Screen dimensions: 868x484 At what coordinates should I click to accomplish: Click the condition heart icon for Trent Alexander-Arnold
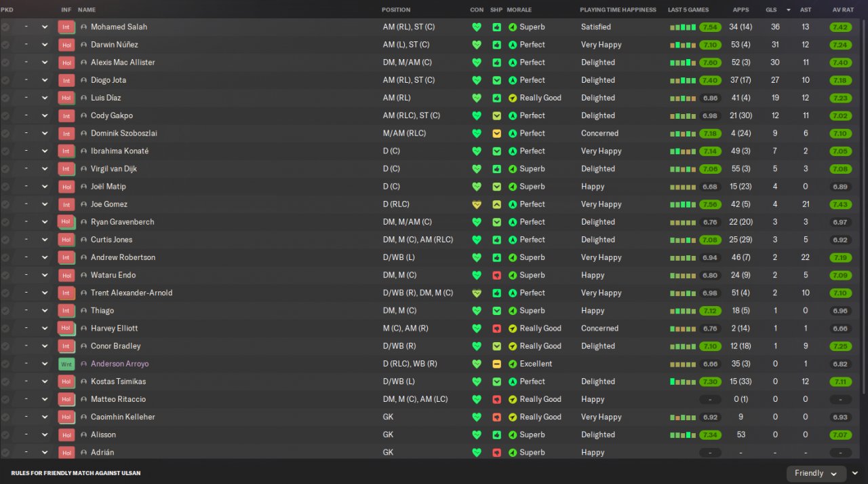pyautogui.click(x=477, y=293)
